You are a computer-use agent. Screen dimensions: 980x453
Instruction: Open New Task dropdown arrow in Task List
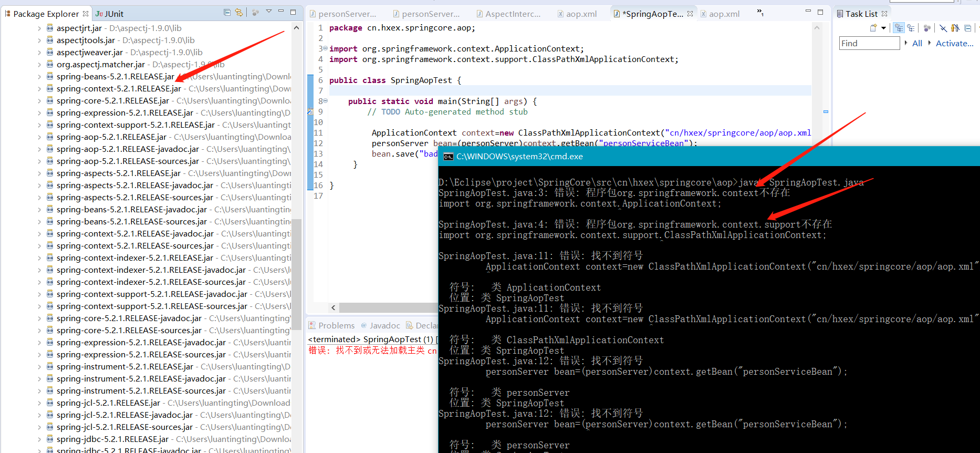click(x=883, y=28)
